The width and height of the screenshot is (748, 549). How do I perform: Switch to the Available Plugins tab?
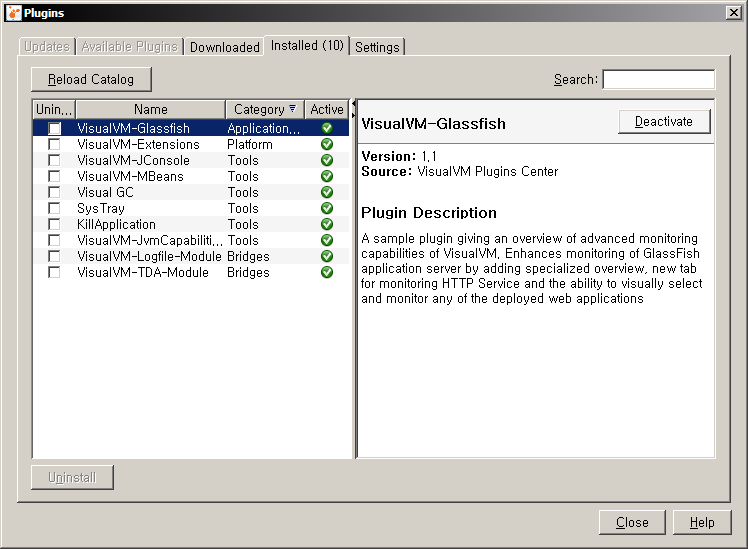coord(129,47)
